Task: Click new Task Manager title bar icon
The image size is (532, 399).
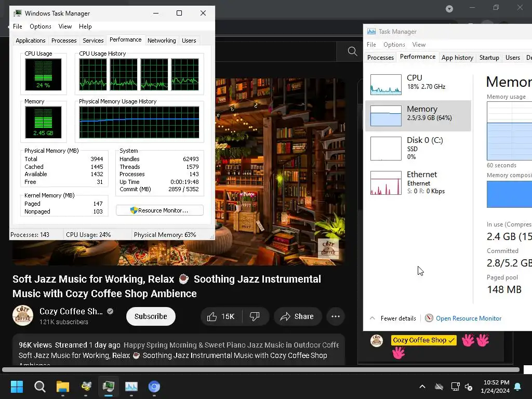Action: (371, 32)
